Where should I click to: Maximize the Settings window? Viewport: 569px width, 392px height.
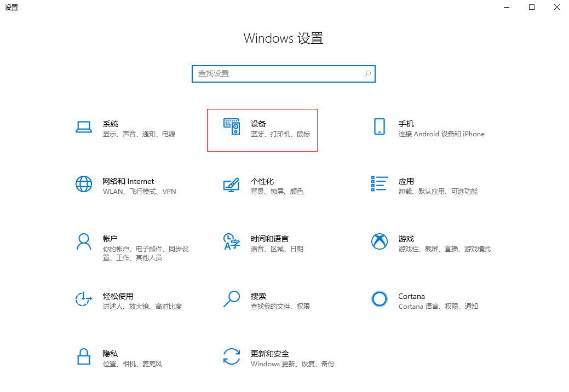tap(531, 7)
